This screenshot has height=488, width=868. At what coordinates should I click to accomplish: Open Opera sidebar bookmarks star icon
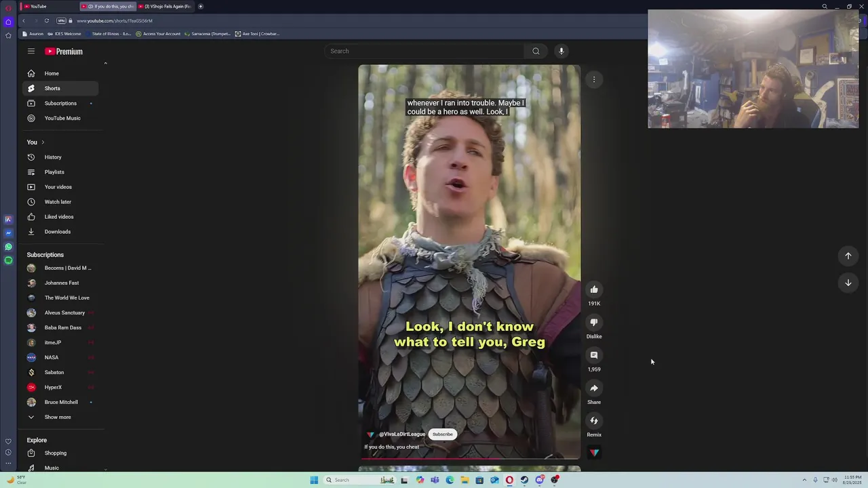(x=8, y=35)
